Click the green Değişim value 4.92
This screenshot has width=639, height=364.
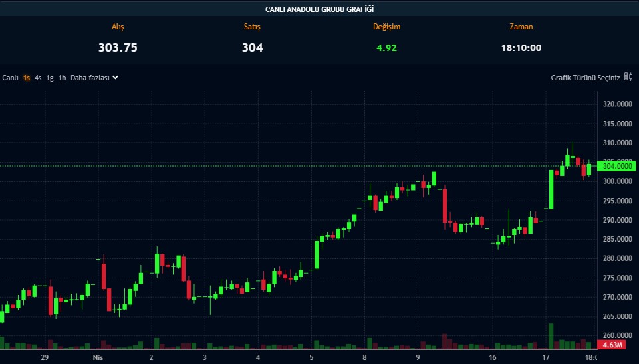pyautogui.click(x=386, y=48)
